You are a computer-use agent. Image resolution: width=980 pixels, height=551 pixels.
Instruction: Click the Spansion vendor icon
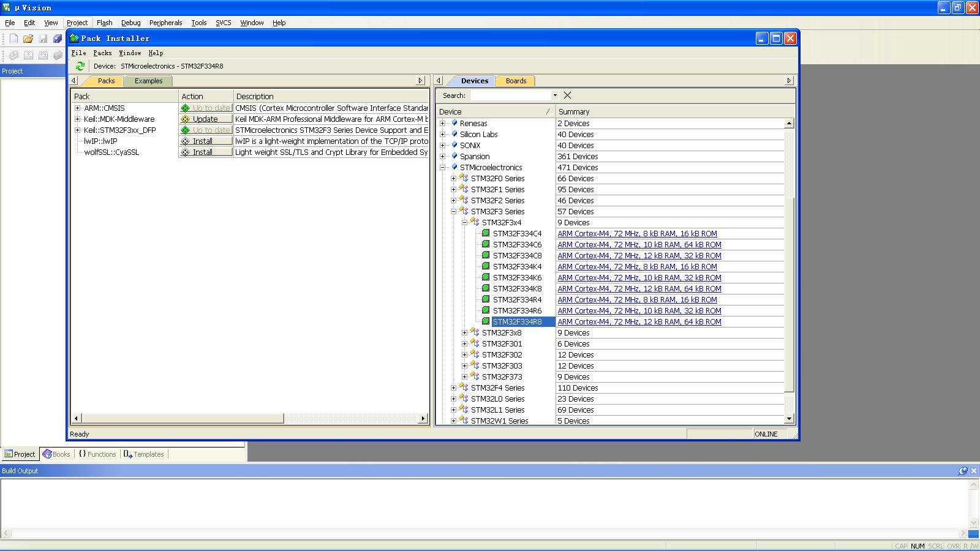point(454,156)
